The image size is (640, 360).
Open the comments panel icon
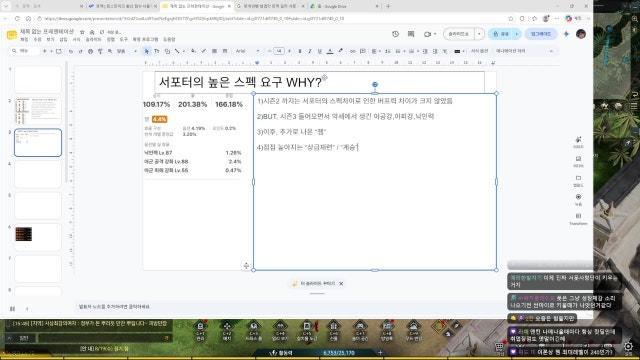411,34
